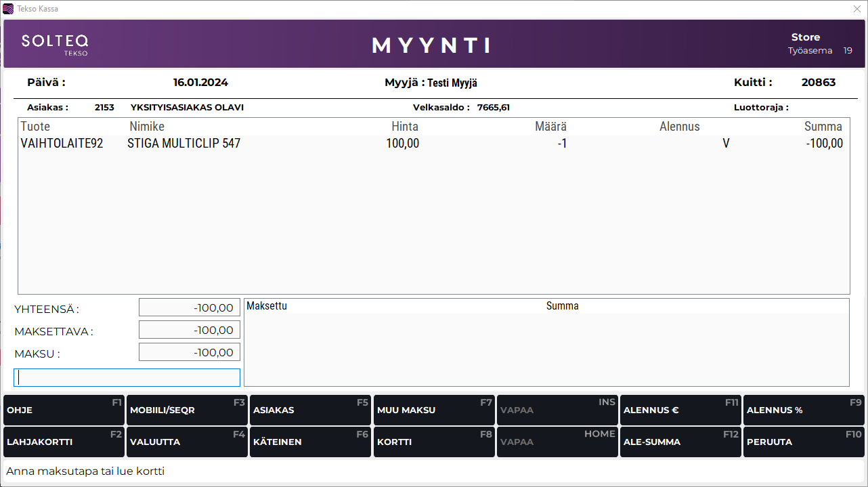Click the OHJE help button
The height and width of the screenshot is (487, 868).
tap(64, 410)
